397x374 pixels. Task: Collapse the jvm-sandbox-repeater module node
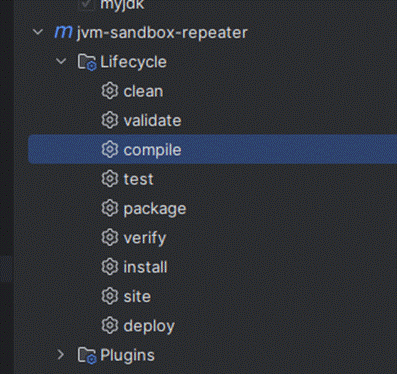pos(38,32)
